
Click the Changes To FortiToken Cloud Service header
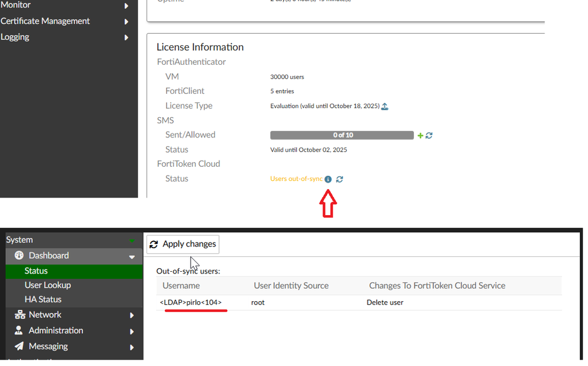coord(437,286)
